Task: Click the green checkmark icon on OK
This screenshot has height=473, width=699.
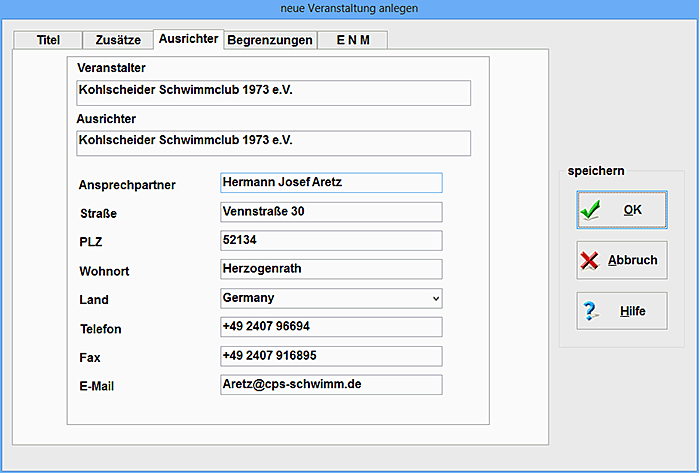Action: pos(590,210)
